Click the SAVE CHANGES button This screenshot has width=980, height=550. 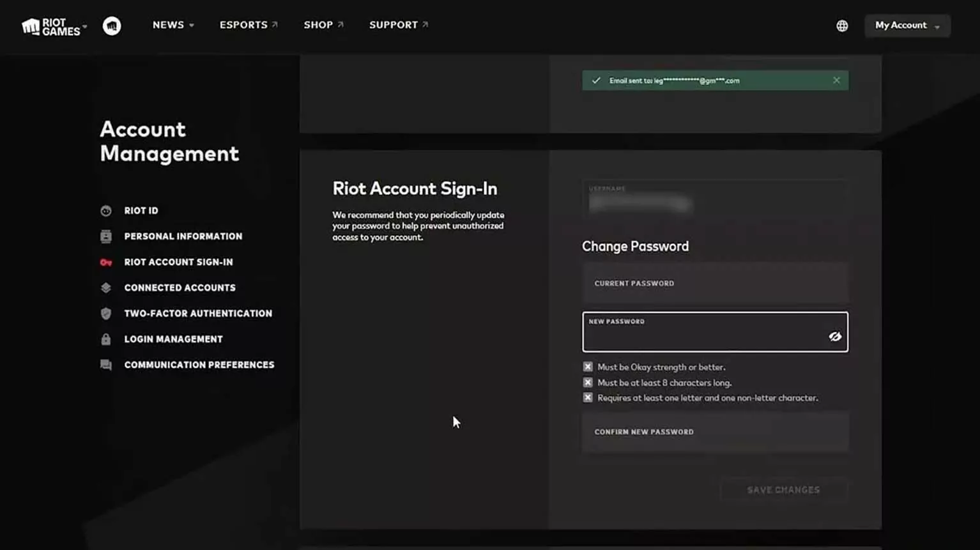point(783,490)
